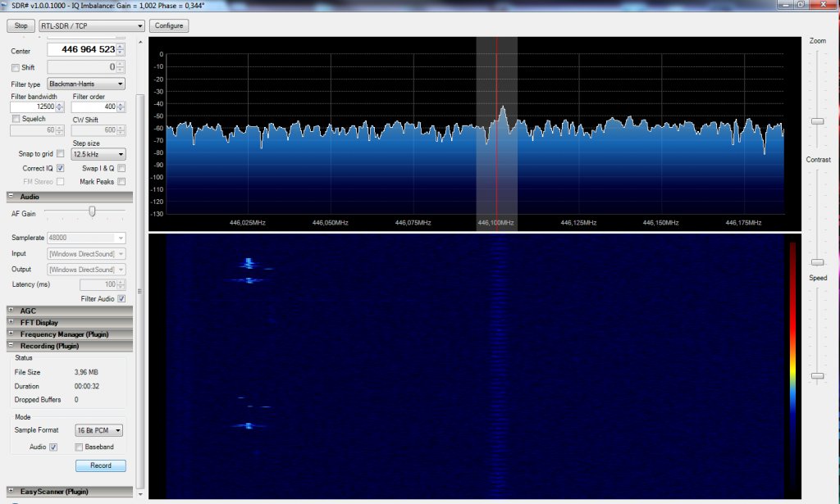Open the RTL-SDR / TCP source dropdown
This screenshot has height=504, width=840.
point(92,26)
